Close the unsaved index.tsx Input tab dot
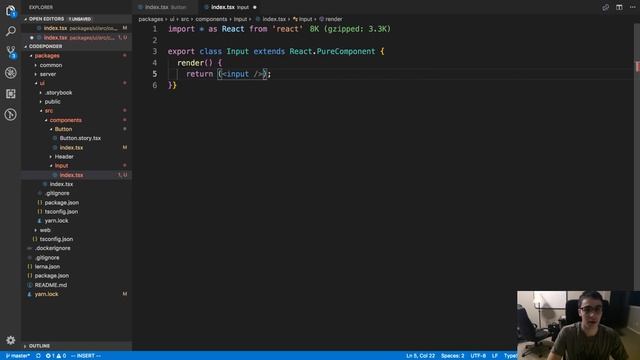 (x=255, y=7)
